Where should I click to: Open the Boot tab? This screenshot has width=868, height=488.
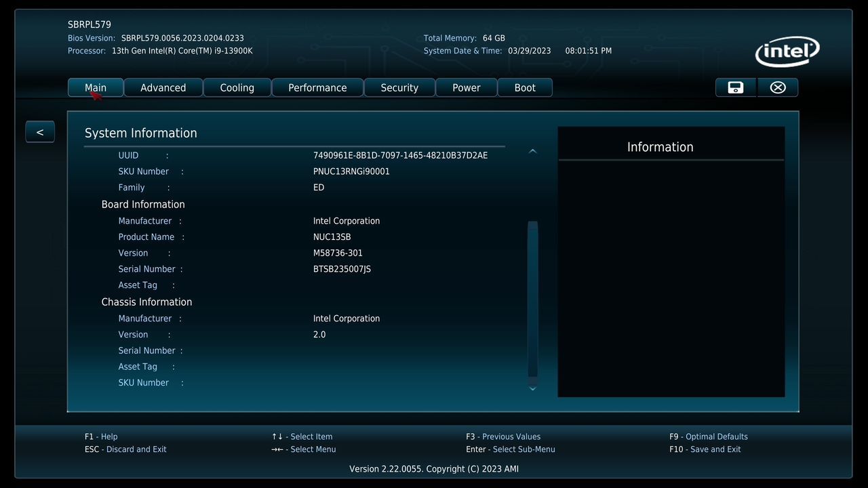click(525, 87)
